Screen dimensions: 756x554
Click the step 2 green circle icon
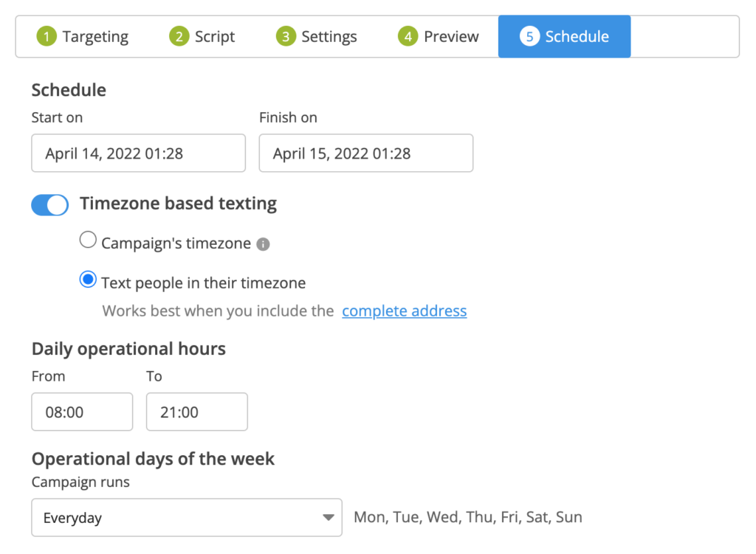click(x=179, y=37)
